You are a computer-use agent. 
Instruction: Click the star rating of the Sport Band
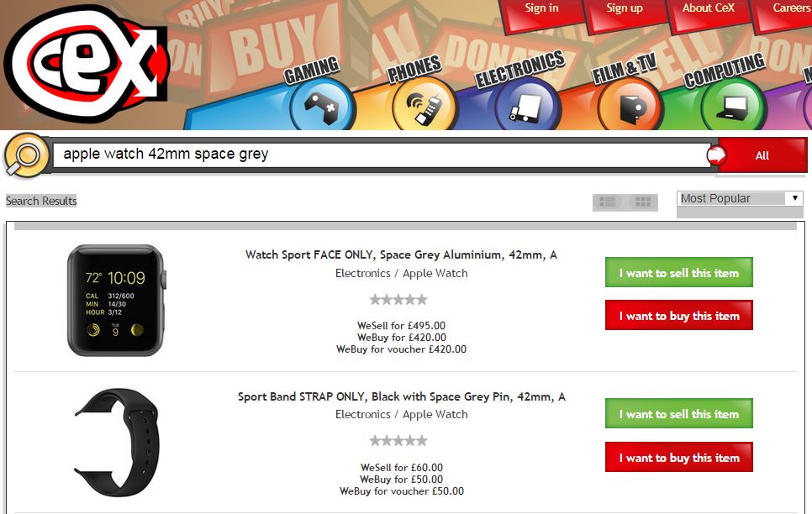[398, 440]
